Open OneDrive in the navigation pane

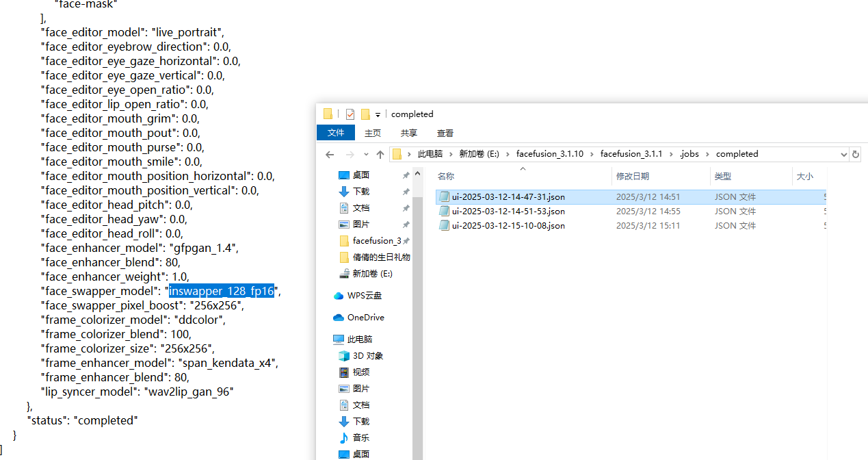pyautogui.click(x=365, y=318)
